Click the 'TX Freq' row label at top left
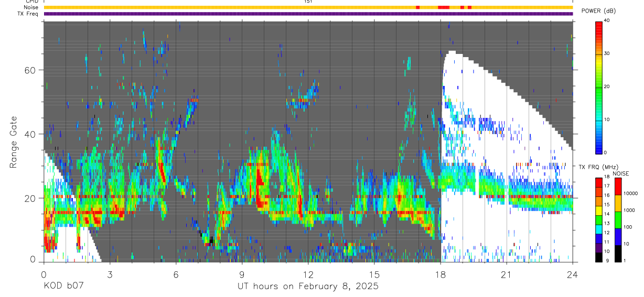The width and height of the screenshot is (644, 297). (27, 14)
